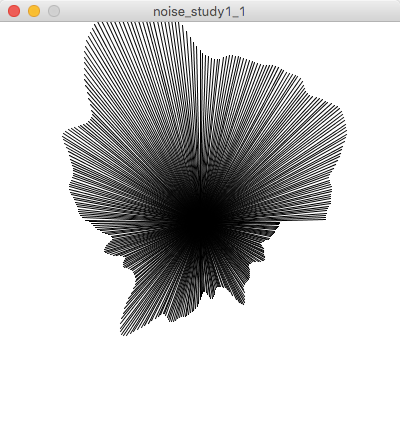Click the tip of the lowest spike of the shape
Viewport: 400px width, 422px height.
(123, 334)
